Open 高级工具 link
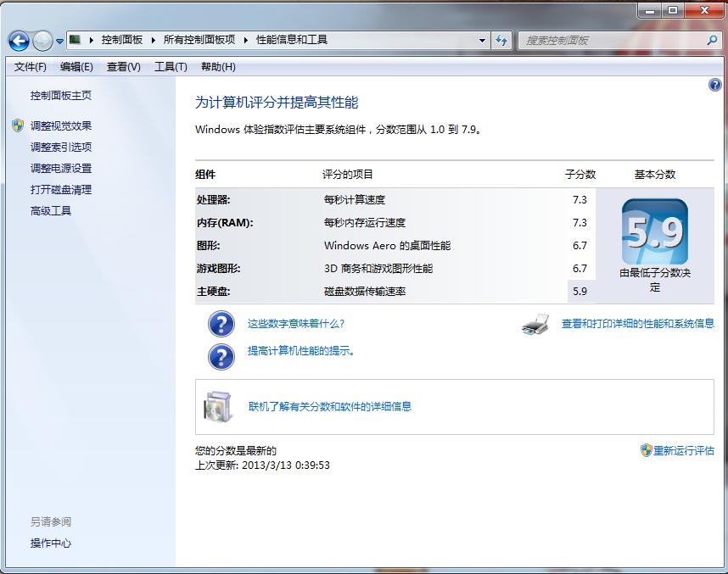728x574 pixels. click(x=51, y=211)
